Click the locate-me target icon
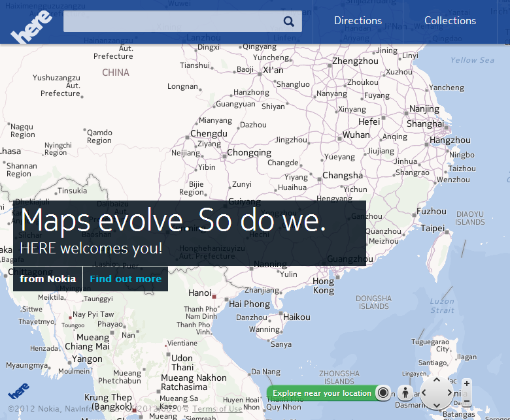This screenshot has width=510, height=420. point(383,393)
